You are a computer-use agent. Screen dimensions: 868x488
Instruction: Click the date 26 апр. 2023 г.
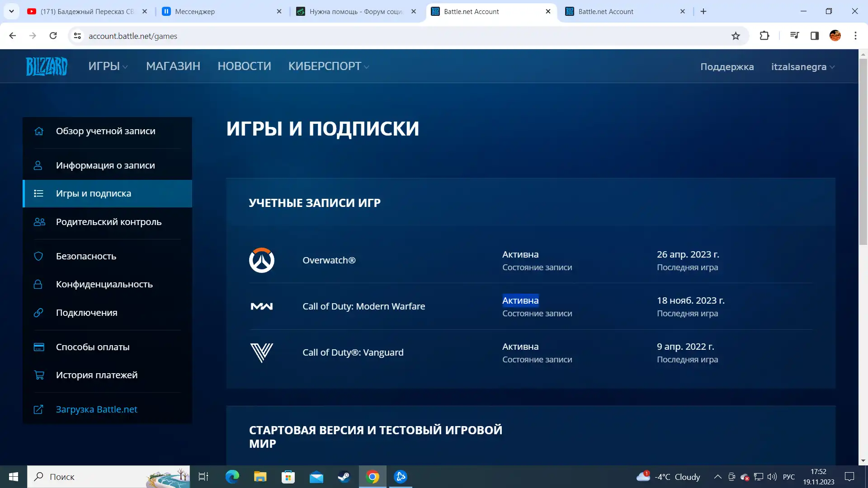[688, 254]
